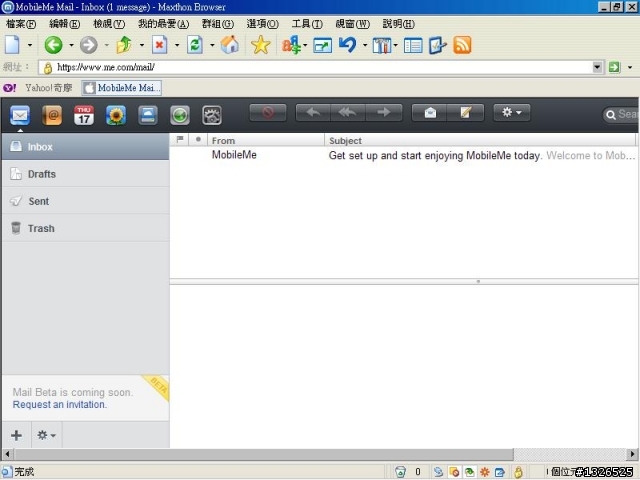Viewport: 640px width, 480px height.
Task: Open the 工具(T) menu
Action: point(307,24)
